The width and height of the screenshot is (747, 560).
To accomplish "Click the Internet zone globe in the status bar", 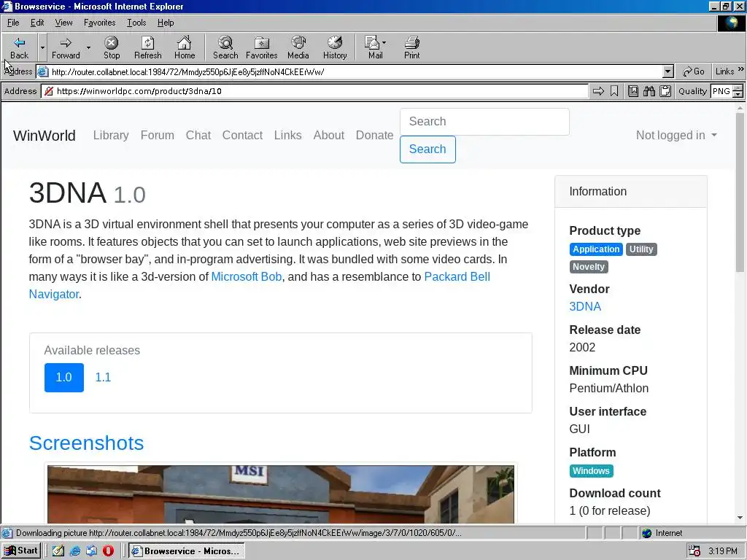I will pyautogui.click(x=646, y=533).
